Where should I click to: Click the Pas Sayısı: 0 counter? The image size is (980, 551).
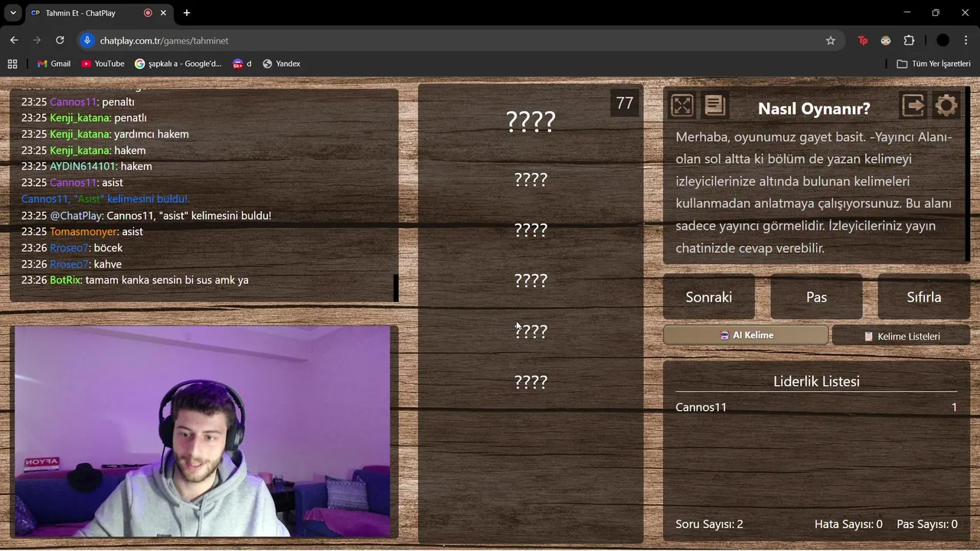pyautogui.click(x=927, y=524)
